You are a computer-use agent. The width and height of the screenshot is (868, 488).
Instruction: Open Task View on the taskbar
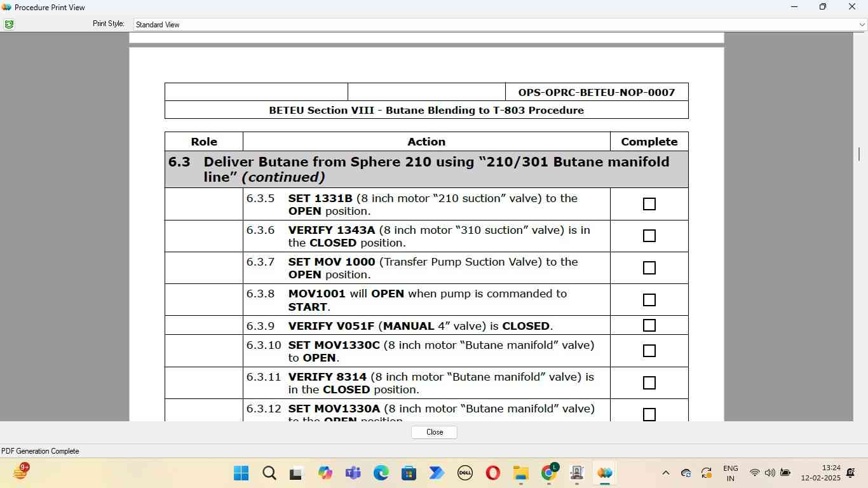296,473
